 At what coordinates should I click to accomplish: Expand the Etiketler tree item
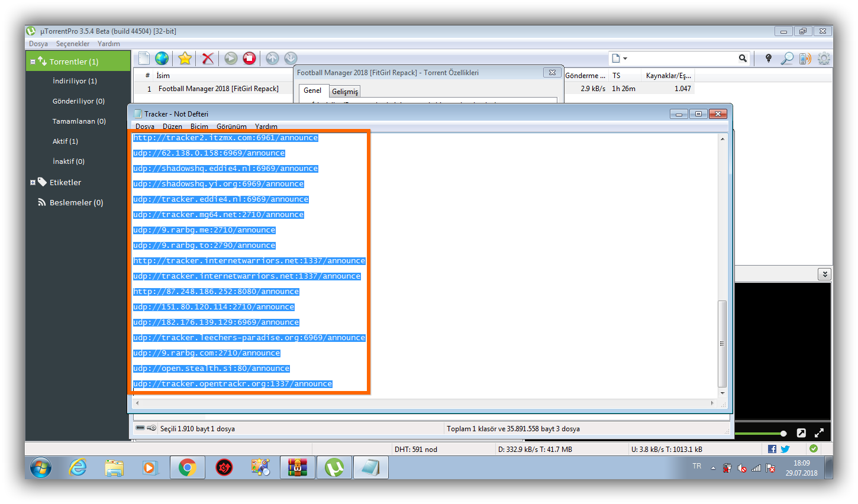pyautogui.click(x=33, y=182)
